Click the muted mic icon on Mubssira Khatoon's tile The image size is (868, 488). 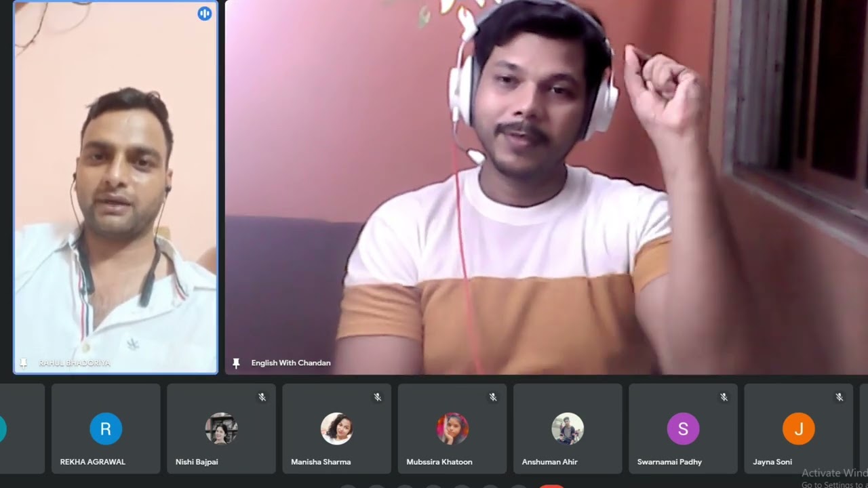click(493, 397)
